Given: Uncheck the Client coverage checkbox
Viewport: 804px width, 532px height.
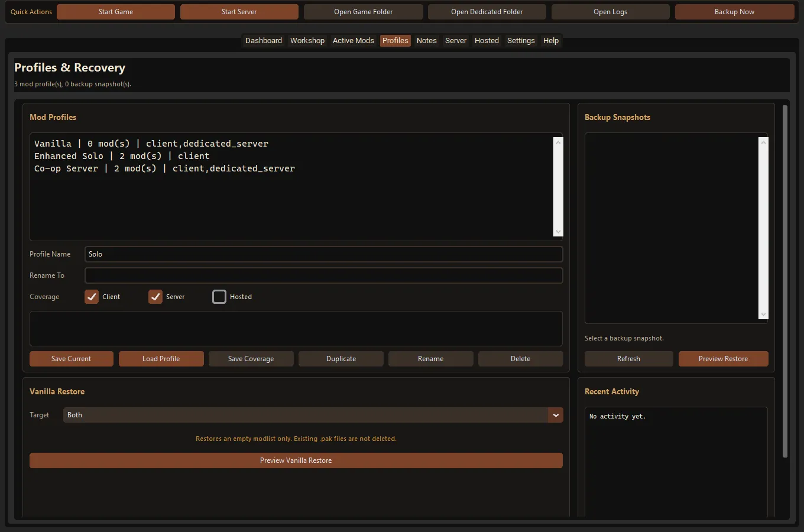Looking at the screenshot, I should [92, 297].
